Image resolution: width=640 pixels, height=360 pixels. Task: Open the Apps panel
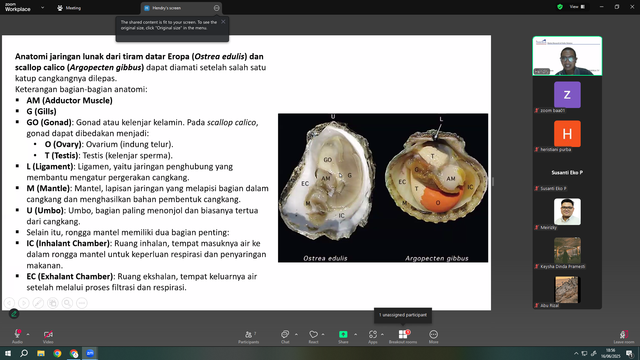373,336
